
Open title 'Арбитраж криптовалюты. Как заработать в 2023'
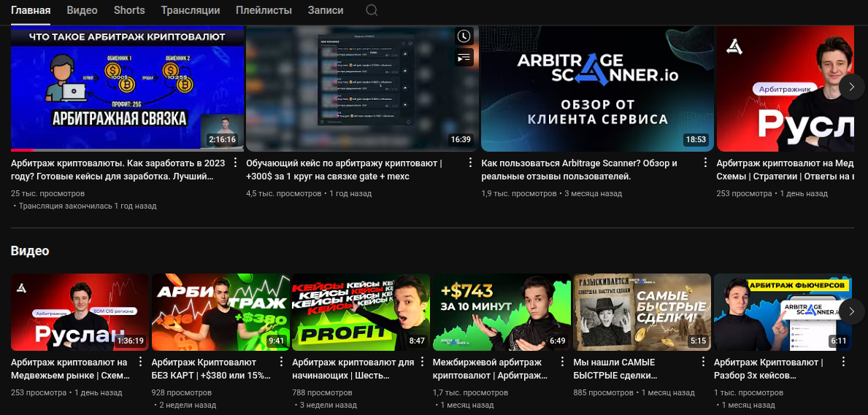[118, 170]
